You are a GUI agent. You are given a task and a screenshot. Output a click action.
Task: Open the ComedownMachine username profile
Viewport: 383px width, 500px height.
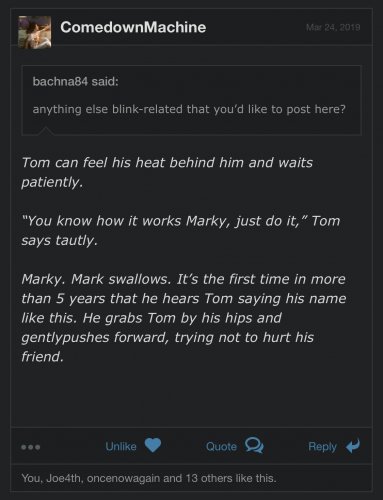133,27
